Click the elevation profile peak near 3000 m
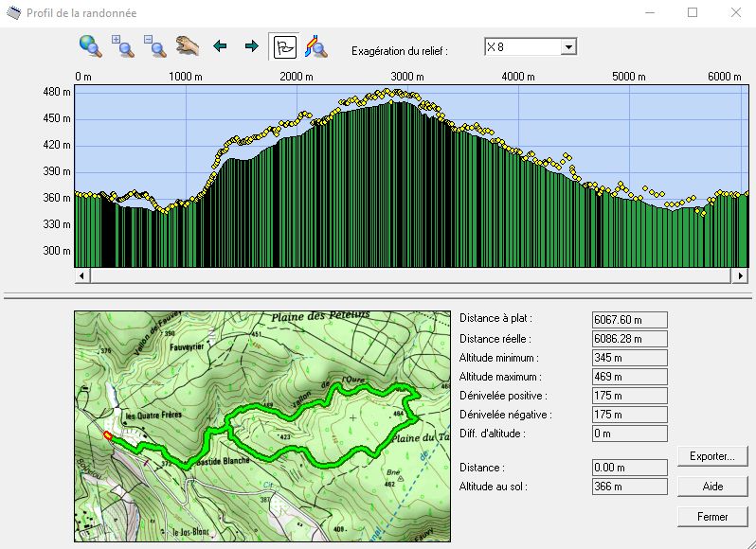 (403, 103)
